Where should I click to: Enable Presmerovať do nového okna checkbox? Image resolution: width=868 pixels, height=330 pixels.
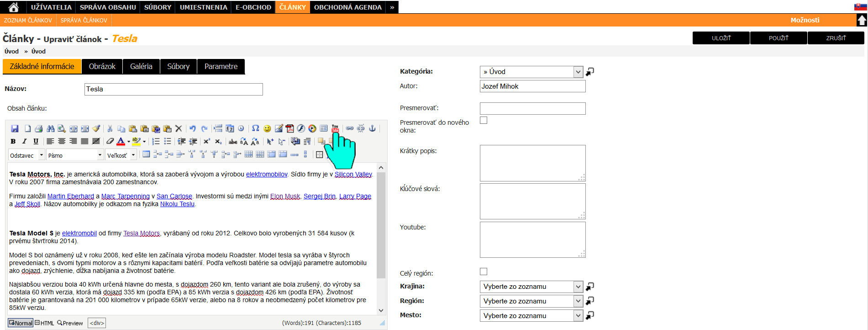(484, 120)
